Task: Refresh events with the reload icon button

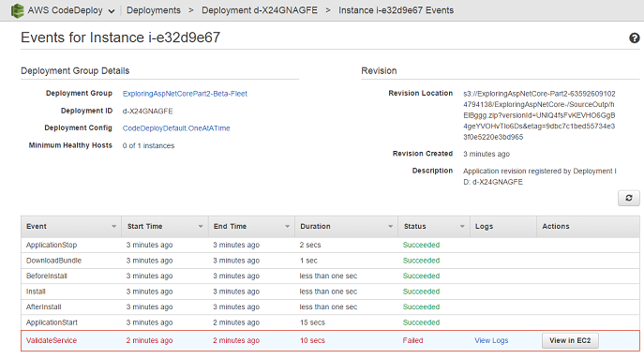Action: pyautogui.click(x=629, y=198)
